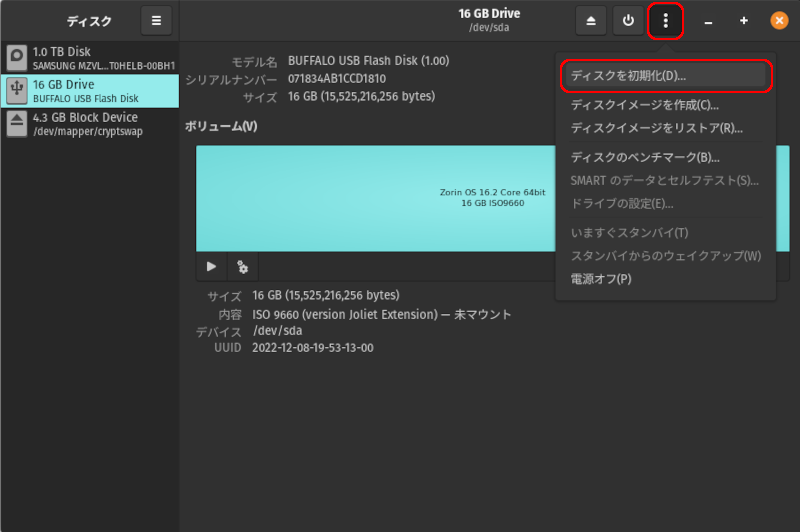Choose ディスクを初期化(D)... menu entry

pyautogui.click(x=666, y=76)
